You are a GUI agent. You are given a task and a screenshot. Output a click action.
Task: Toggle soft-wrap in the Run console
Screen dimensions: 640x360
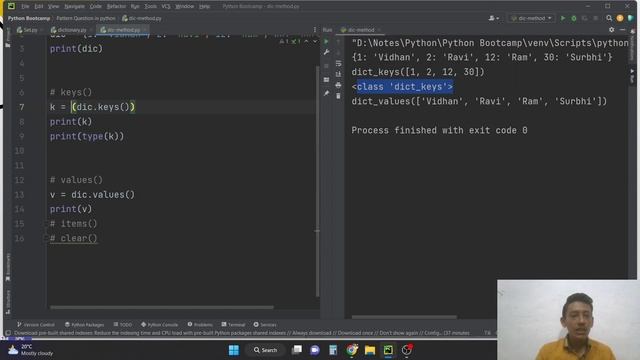(338, 63)
